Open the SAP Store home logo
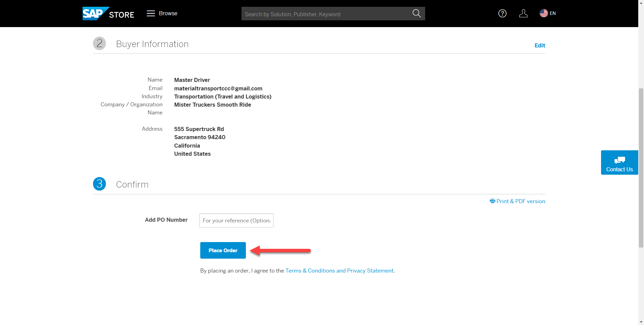 pos(108,14)
